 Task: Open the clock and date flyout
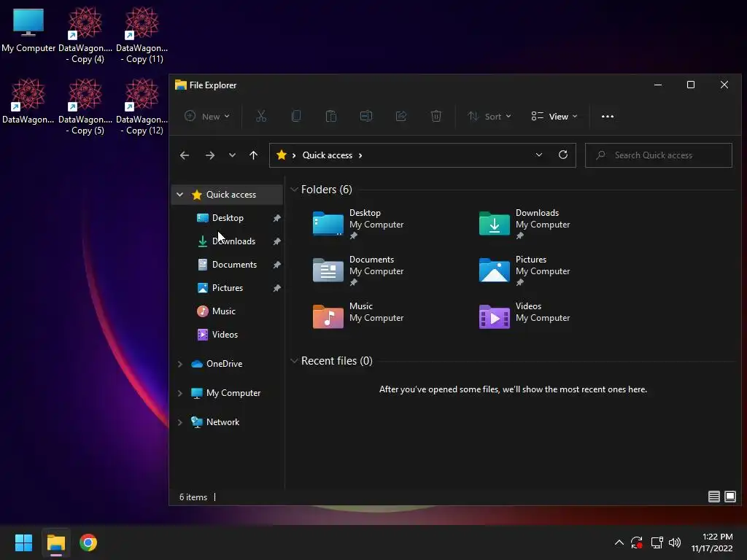[x=712, y=542]
